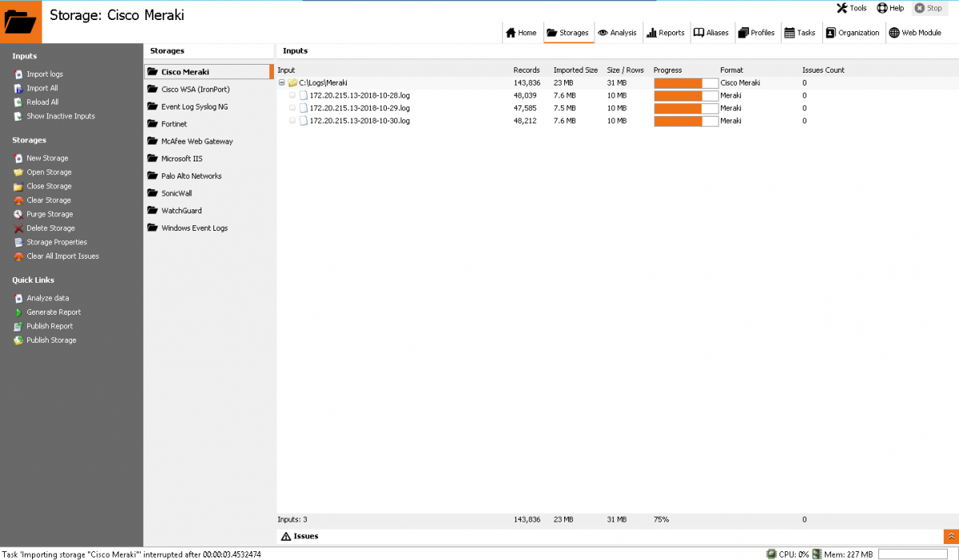Screen dimensions: 959x560
Task: Create a New Storage using its sidebar icon
Action: click(x=18, y=157)
